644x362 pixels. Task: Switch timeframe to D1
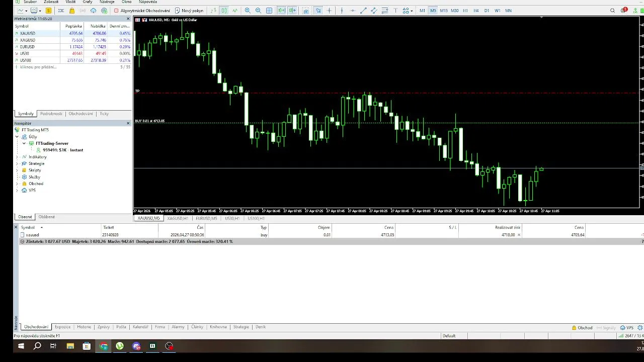coord(487,11)
